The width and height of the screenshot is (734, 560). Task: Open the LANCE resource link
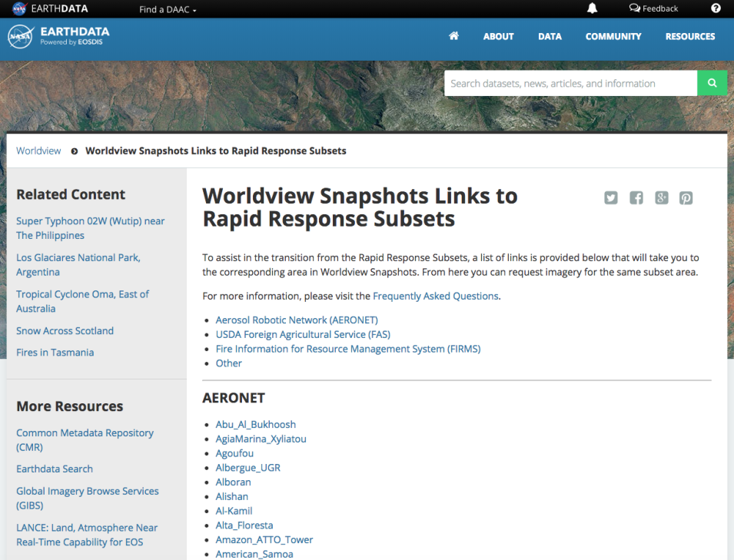[x=87, y=535]
